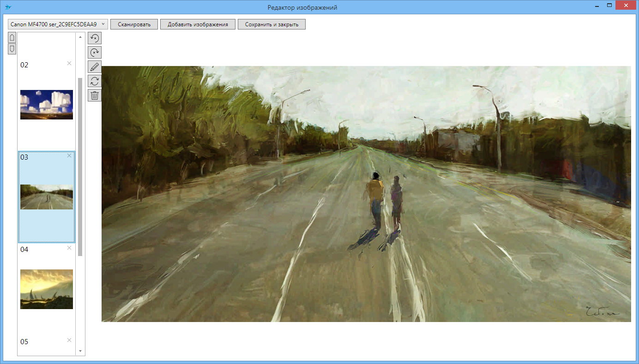Select the pencil edit tool

pyautogui.click(x=95, y=67)
